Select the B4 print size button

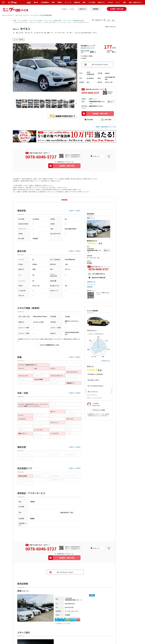[113, 20]
